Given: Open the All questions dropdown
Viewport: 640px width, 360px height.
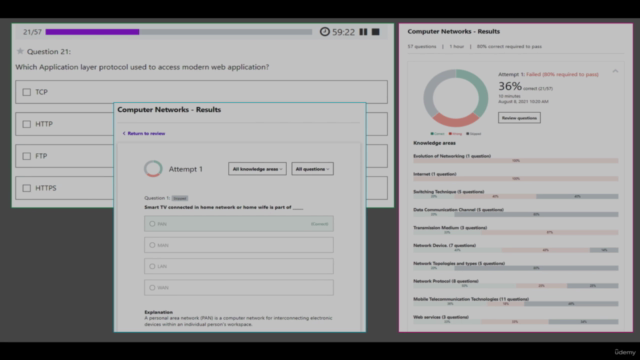Looking at the screenshot, I should click(312, 169).
